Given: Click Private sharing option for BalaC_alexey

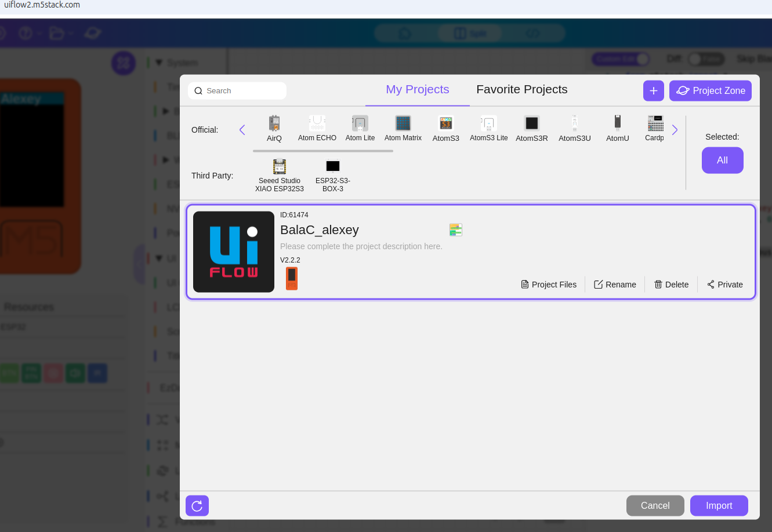Looking at the screenshot, I should (725, 285).
